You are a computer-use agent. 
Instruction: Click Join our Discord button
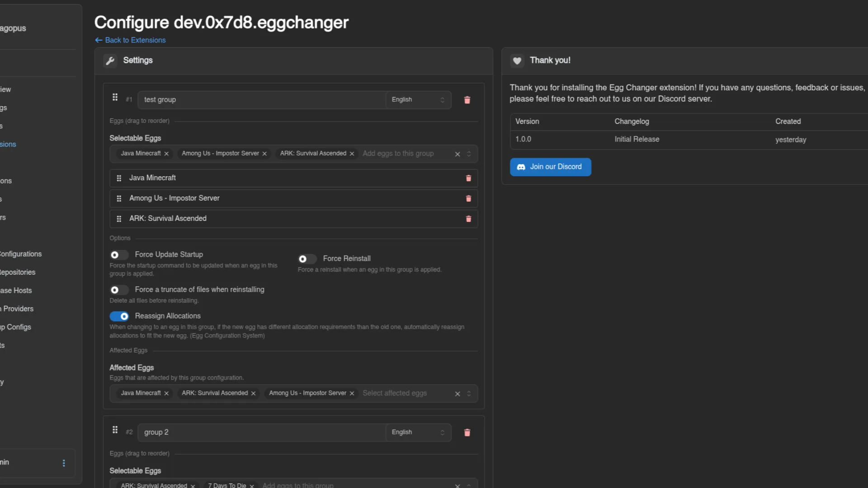[550, 167]
